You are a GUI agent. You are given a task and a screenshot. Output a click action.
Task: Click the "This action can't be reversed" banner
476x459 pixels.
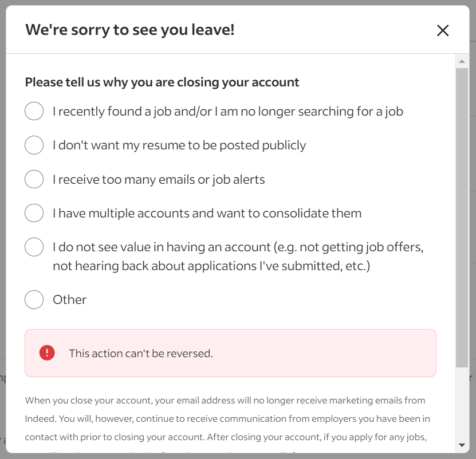tap(229, 352)
